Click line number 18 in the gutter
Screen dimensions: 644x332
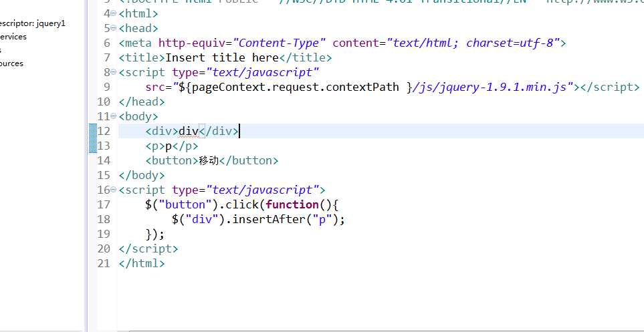coord(104,219)
